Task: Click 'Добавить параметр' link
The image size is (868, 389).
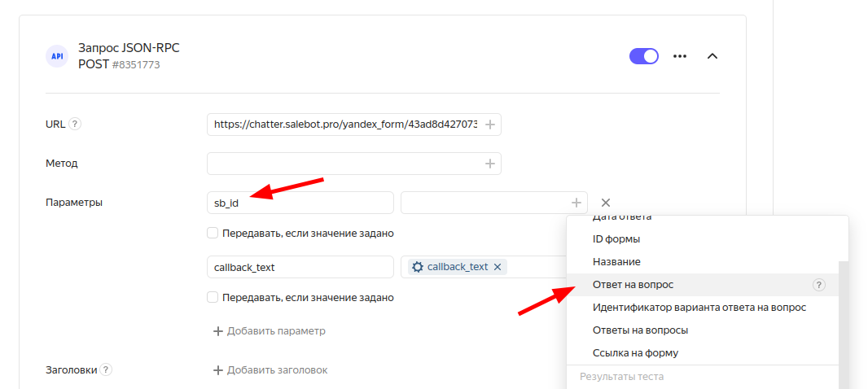Action: pos(270,331)
